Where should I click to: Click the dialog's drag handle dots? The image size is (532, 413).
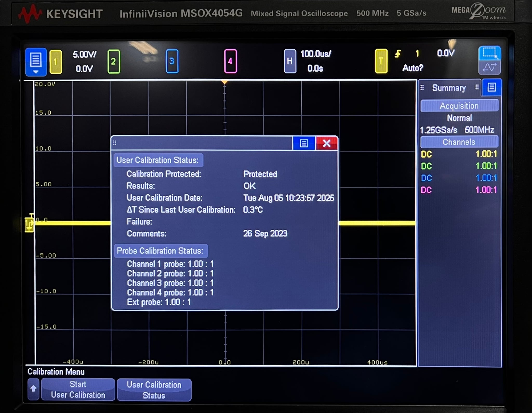[x=115, y=143]
